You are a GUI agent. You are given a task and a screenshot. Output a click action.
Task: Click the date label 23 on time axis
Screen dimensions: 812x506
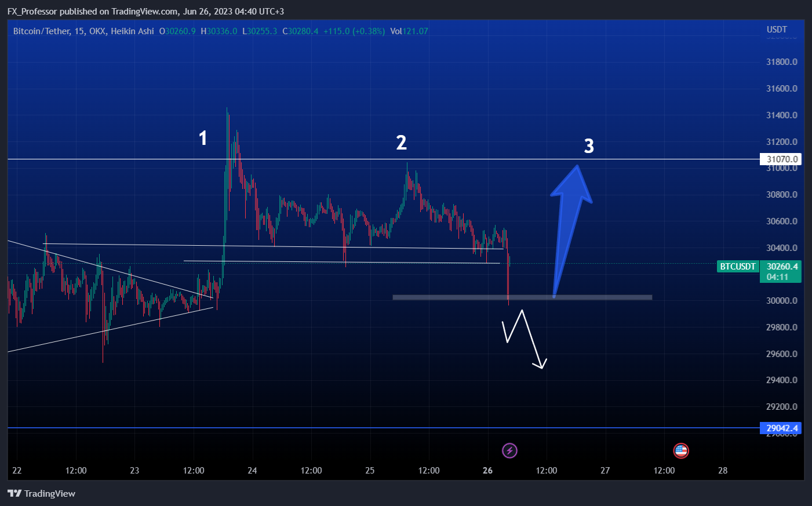pyautogui.click(x=134, y=471)
